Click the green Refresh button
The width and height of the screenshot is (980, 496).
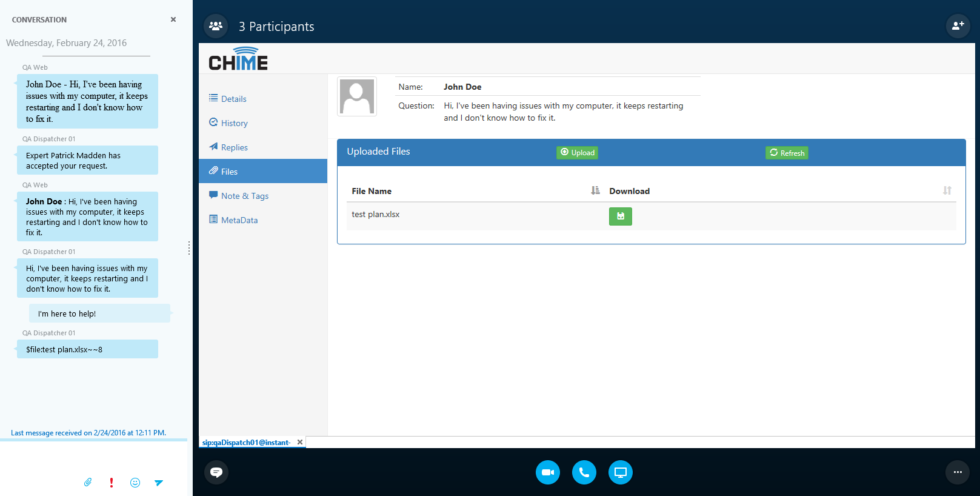787,153
